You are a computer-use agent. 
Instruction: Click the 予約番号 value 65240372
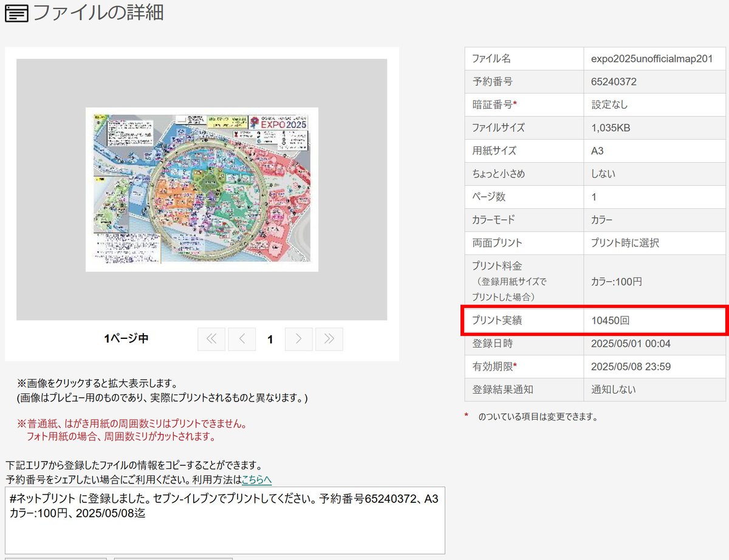[614, 81]
